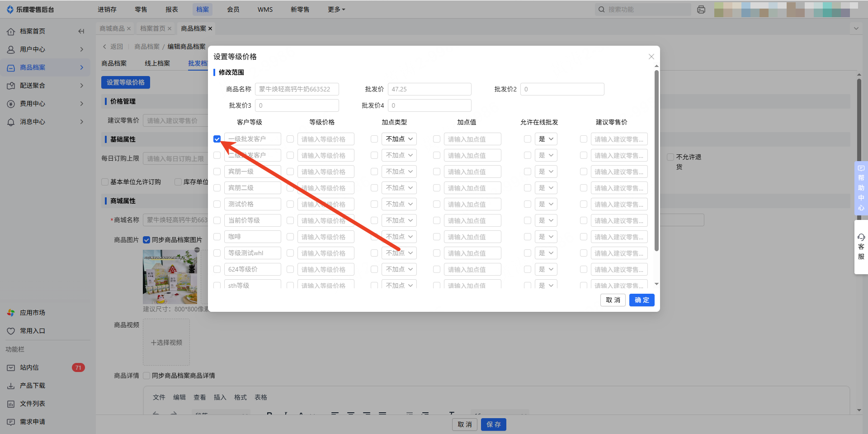Open the 更多 top menu dropdown
Viewport: 868px width, 434px height.
click(336, 10)
